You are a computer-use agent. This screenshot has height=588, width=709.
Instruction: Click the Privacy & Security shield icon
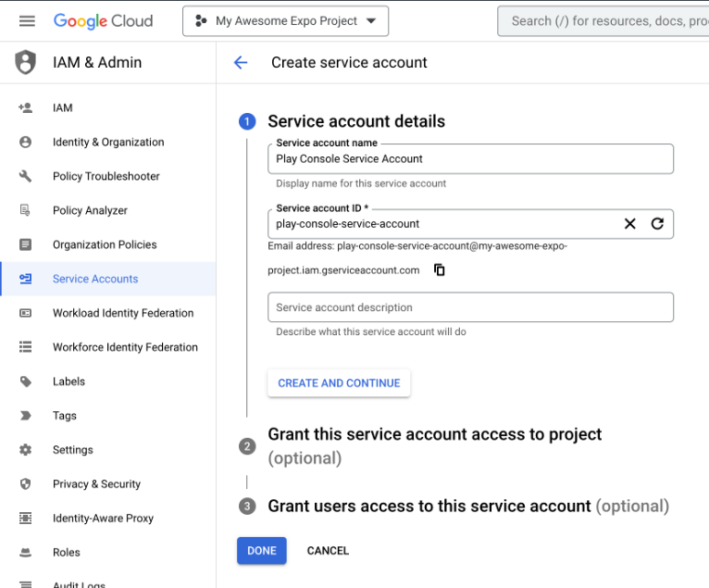(25, 484)
